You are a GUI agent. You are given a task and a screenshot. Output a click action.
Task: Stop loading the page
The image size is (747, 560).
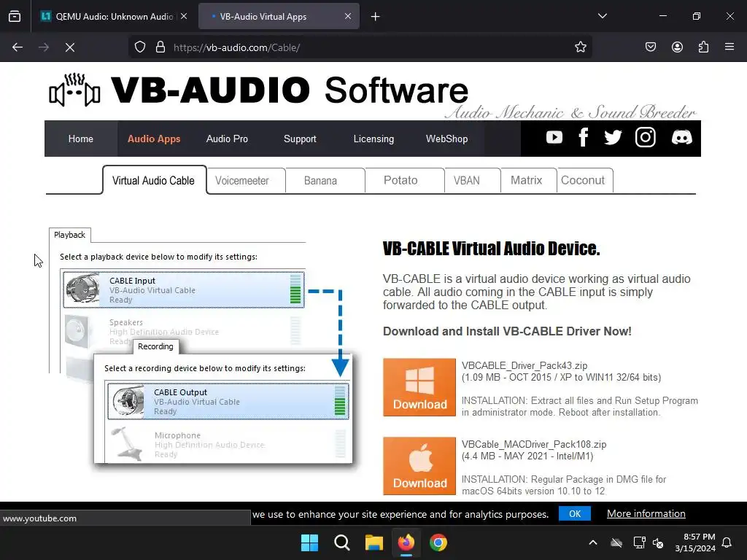[70, 47]
